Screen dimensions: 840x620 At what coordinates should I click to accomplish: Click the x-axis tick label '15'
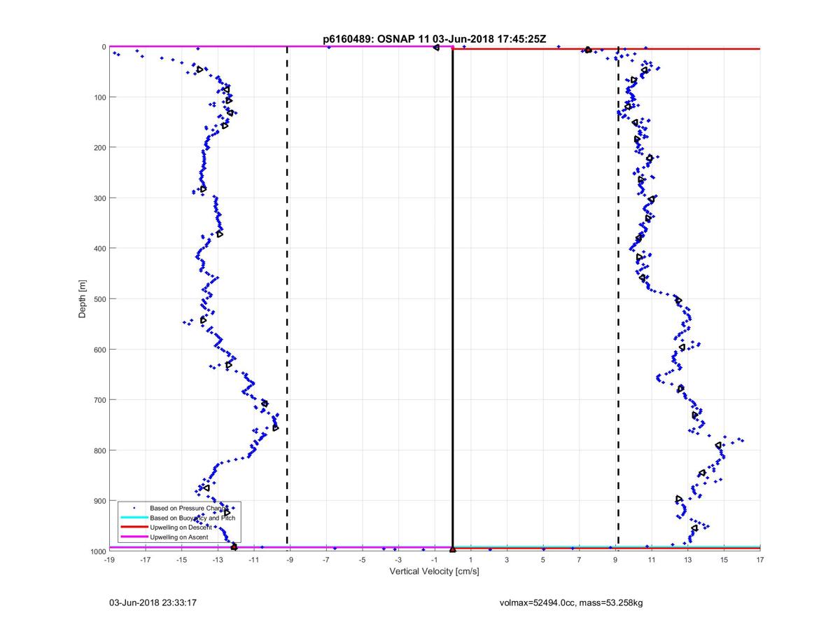pyautogui.click(x=724, y=560)
